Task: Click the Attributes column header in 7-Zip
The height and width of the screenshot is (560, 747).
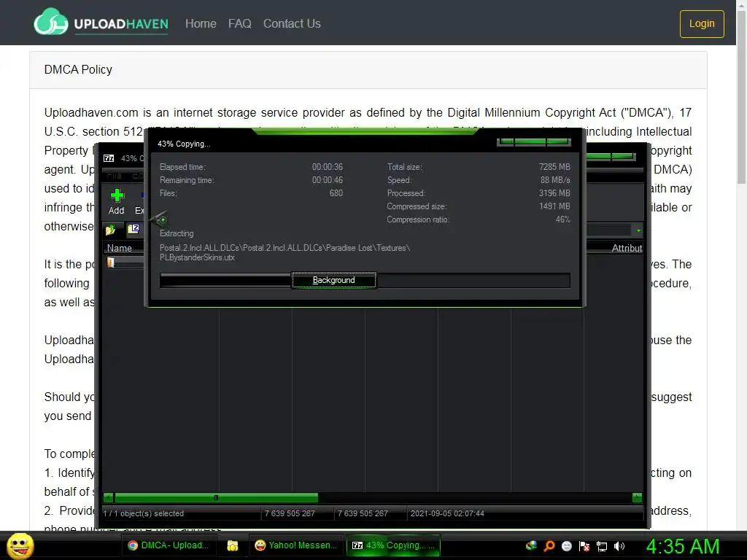Action: [x=627, y=248]
